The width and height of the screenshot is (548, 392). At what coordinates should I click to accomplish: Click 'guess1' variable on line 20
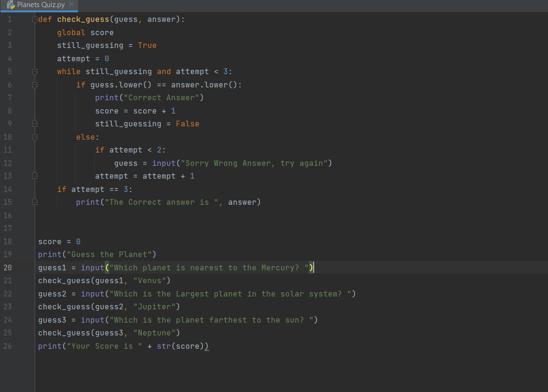pos(52,268)
